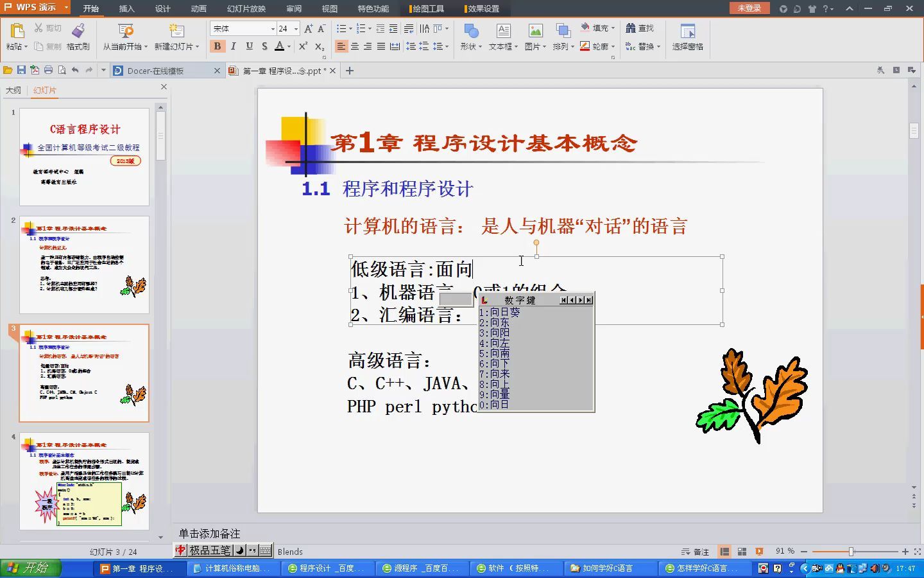Open the Text Box dropdown
Image resolution: width=924 pixels, height=578 pixels.
pyautogui.click(x=503, y=46)
